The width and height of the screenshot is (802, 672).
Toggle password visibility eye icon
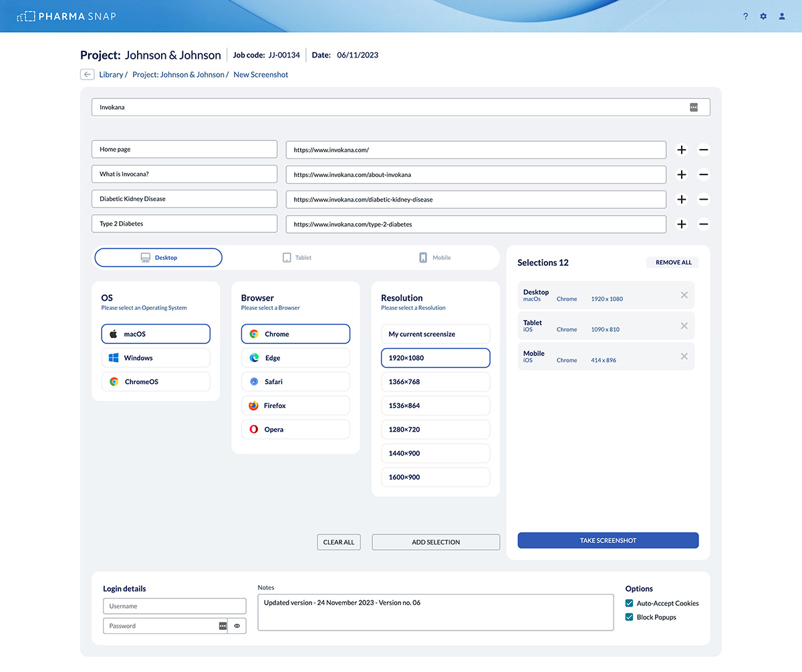click(x=237, y=626)
